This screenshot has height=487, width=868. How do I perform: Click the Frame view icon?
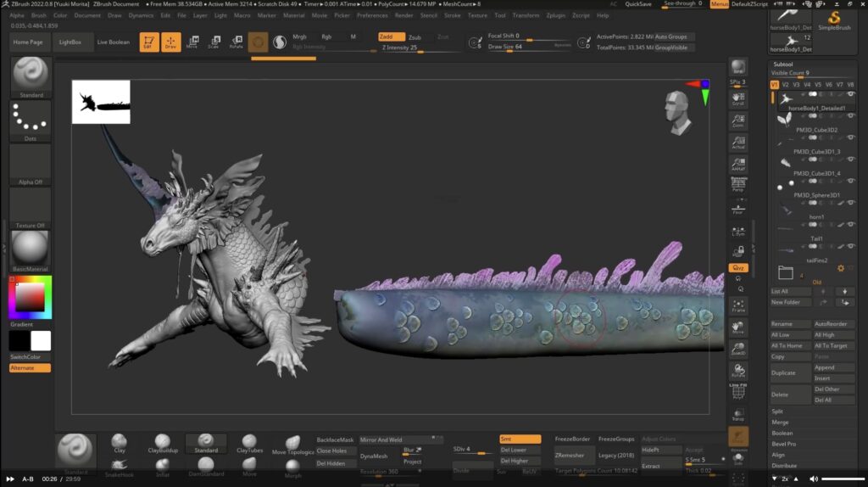[x=738, y=306]
